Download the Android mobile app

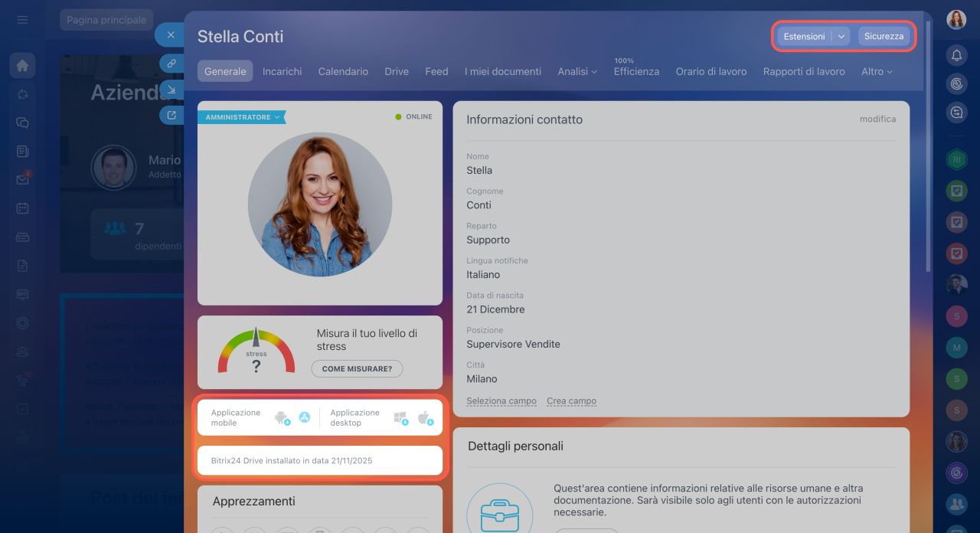[282, 417]
